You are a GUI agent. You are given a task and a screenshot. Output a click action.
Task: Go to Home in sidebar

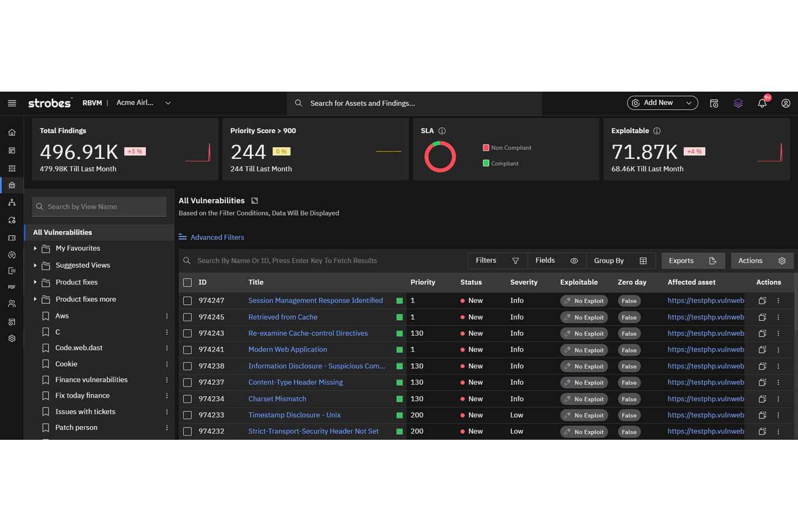click(12, 133)
